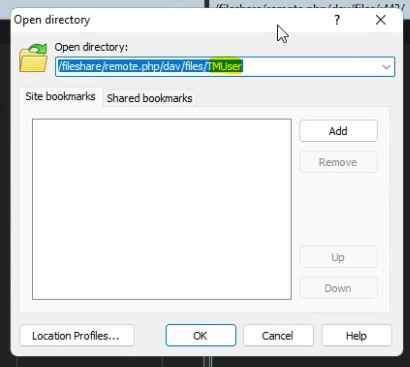Click the Up button to move bookmark
Screen dimensions: 410x367
pos(338,257)
